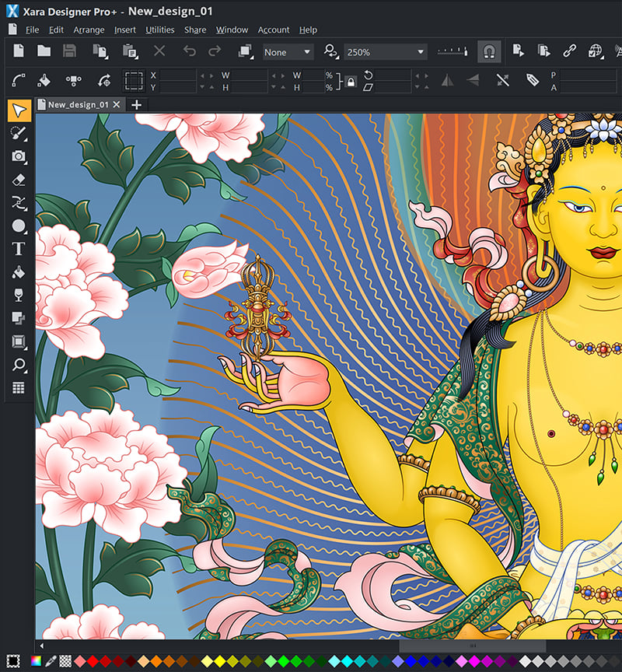Screen dimensions: 622x672
Task: Select the Transparency tool wine glass icon
Action: 17,295
